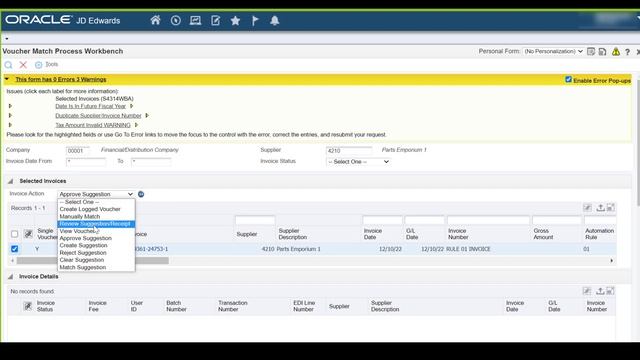Click the grid scroll right arrow

[611, 260]
